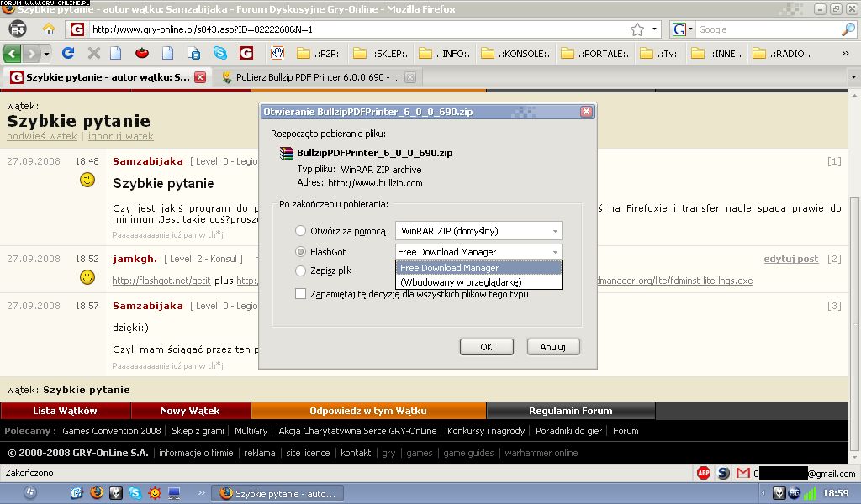
Task: Select the Zapisz plik radio button
Action: tap(300, 270)
